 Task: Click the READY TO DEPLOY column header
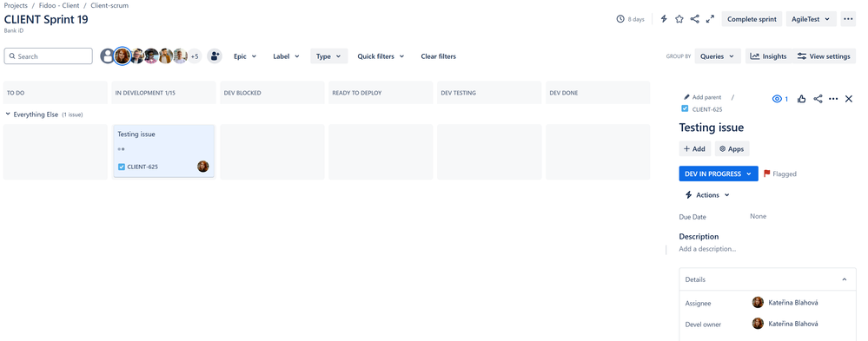click(381, 93)
